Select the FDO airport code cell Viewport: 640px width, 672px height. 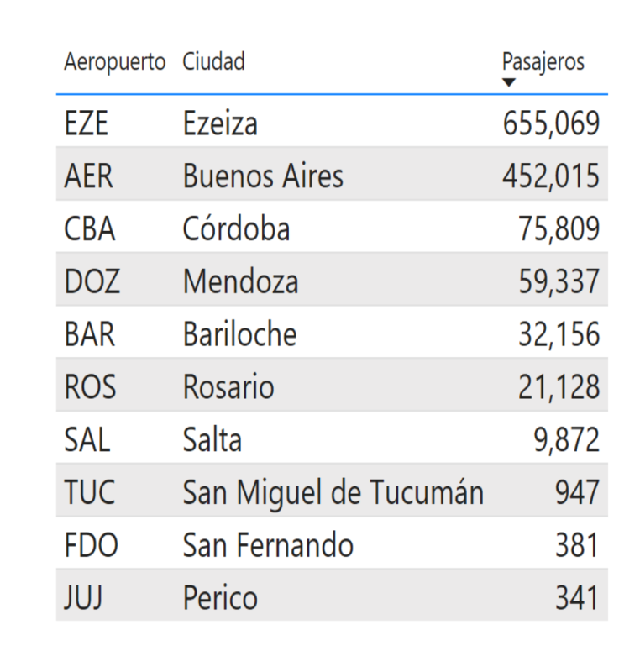point(91,545)
